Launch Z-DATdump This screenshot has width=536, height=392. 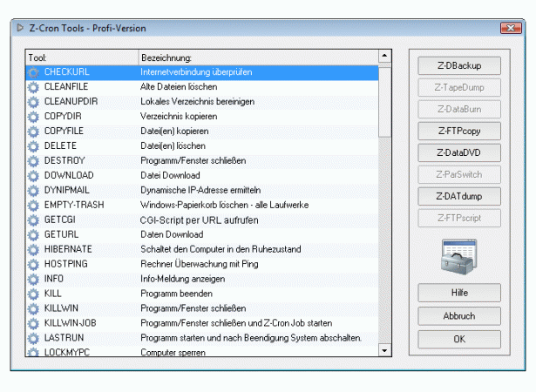[459, 196]
